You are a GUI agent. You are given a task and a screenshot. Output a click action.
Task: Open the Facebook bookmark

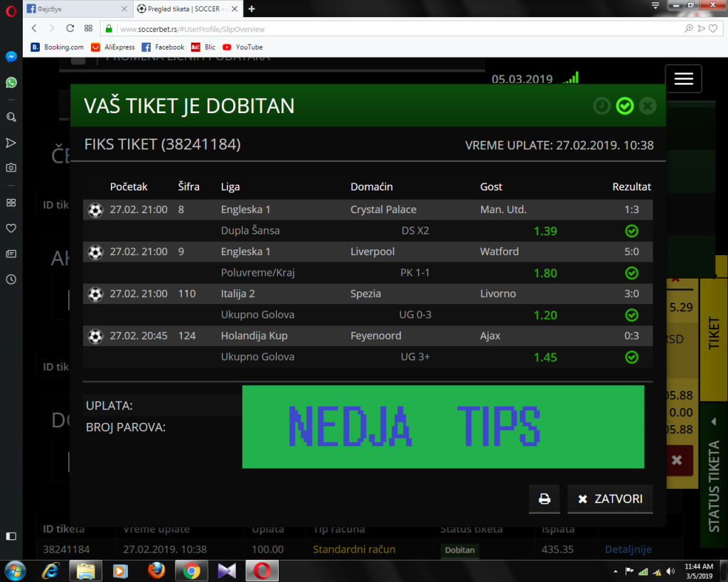[163, 47]
